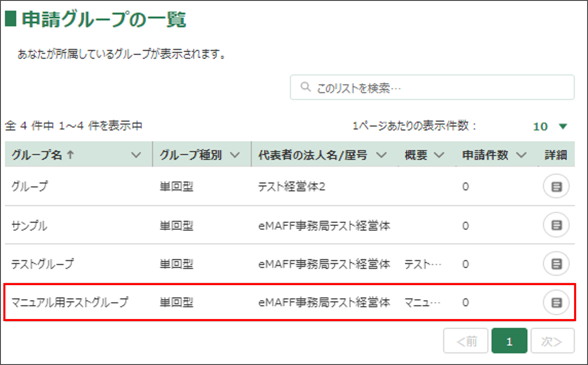Expand the 申請件数 column menu chevron
The image size is (588, 365).
point(522,155)
